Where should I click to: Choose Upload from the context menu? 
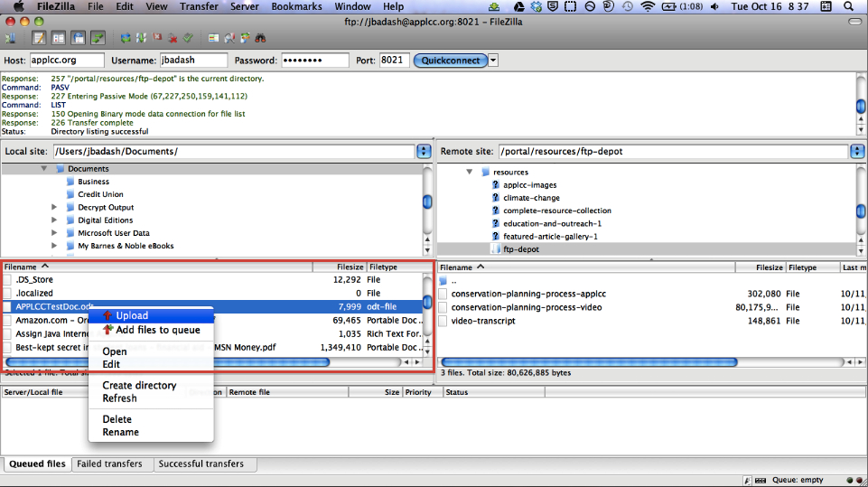(x=132, y=315)
